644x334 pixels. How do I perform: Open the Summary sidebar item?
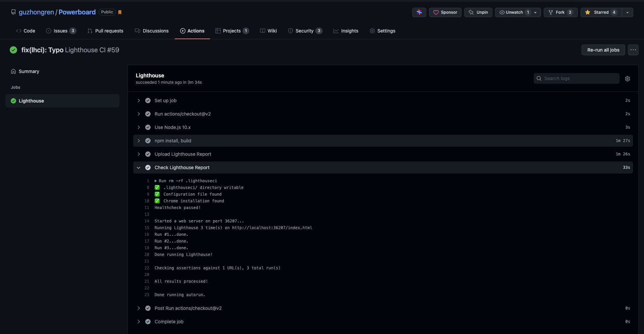coord(62,71)
